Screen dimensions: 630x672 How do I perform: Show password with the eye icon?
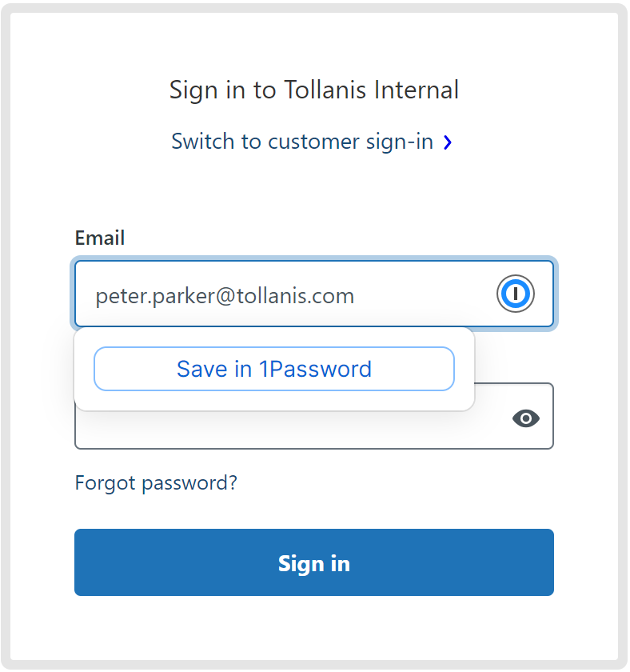526,418
